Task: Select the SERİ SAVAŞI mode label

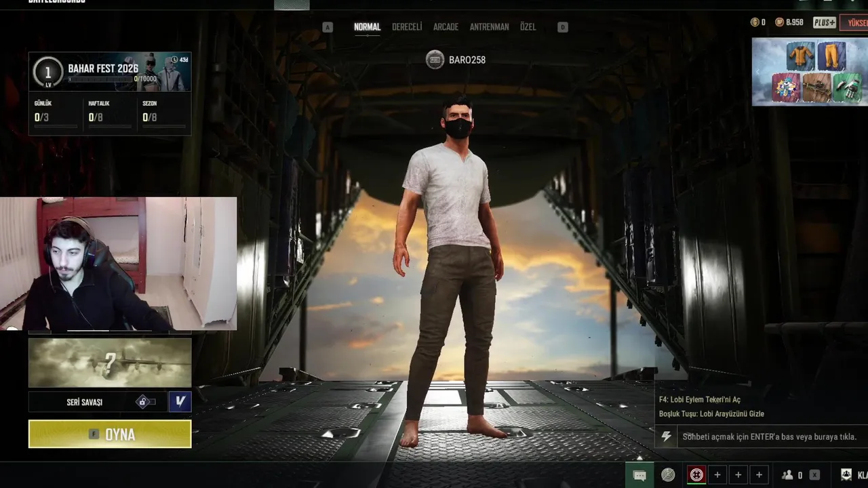Action: tap(85, 402)
